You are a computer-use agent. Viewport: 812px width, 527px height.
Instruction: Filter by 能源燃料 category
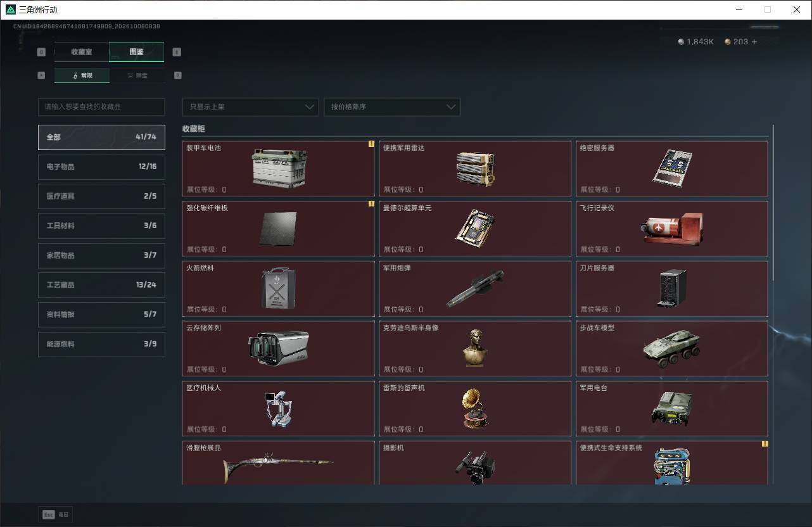click(101, 344)
